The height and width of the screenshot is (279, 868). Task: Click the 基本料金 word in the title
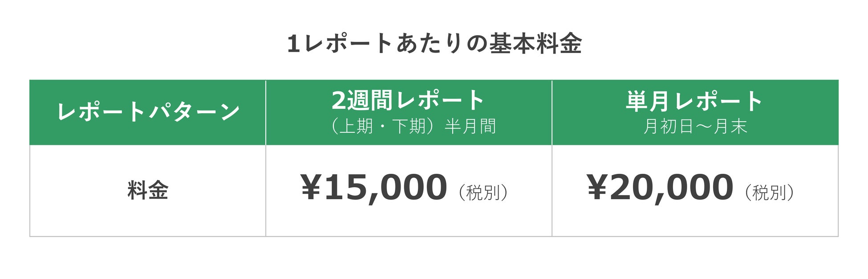coord(535,44)
